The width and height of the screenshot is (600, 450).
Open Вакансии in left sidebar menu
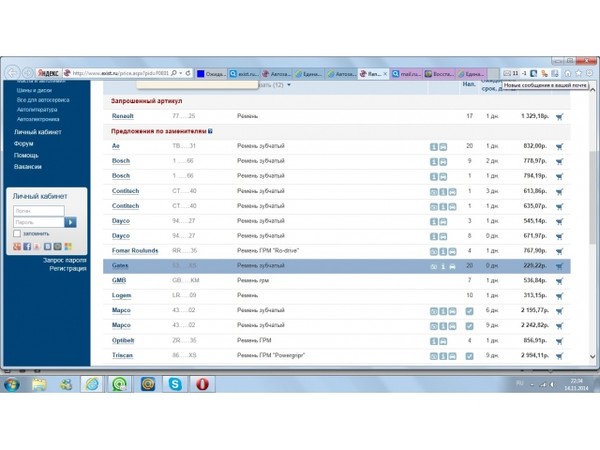point(28,167)
